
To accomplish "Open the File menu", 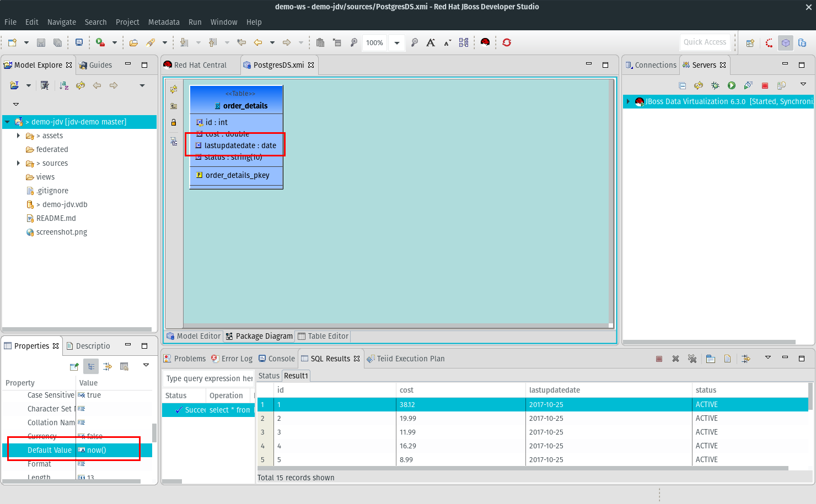I will pos(10,22).
